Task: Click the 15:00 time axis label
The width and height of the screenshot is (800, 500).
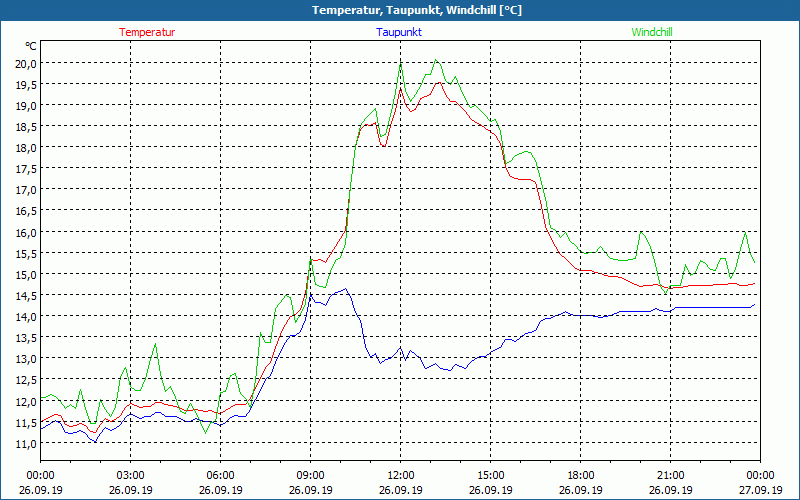Action: pyautogui.click(x=491, y=476)
